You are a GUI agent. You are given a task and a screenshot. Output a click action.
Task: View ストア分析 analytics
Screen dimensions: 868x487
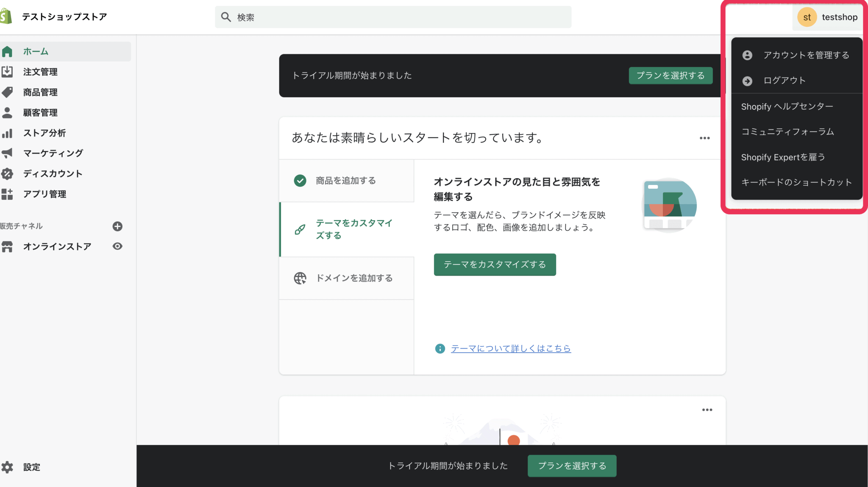pyautogui.click(x=44, y=133)
